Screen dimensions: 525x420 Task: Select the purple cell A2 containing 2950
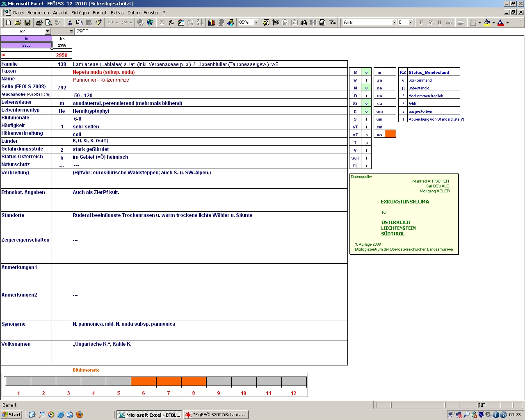pos(26,45)
